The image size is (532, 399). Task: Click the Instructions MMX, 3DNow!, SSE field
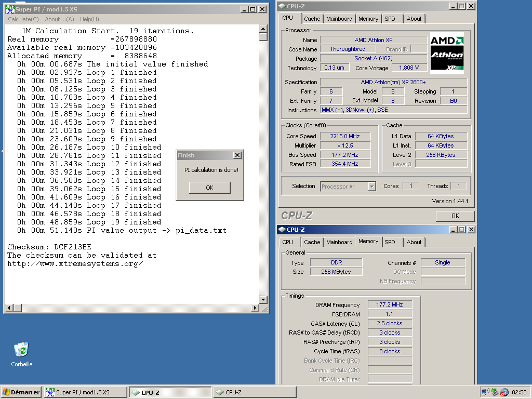click(x=394, y=110)
